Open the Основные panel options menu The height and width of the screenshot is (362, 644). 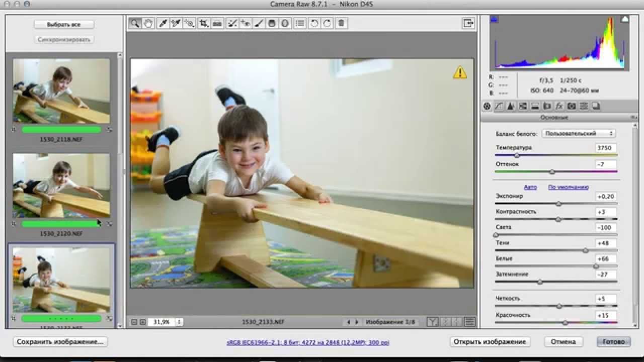point(634,117)
